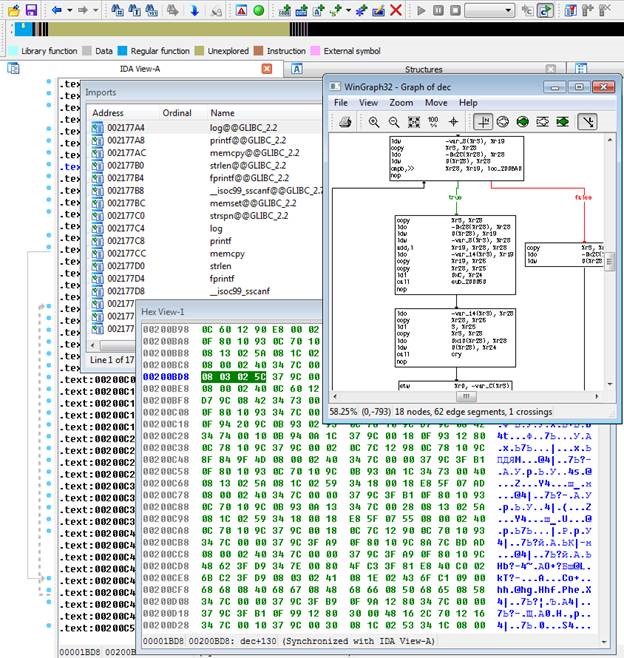Click WinGraph32 zoom out magnifier
The width and height of the screenshot is (624, 658).
(x=394, y=122)
